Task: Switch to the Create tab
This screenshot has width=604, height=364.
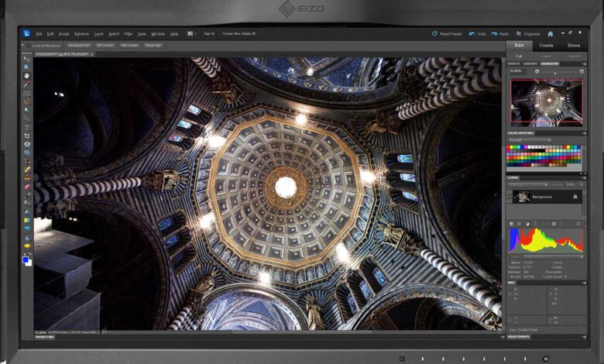Action: point(547,46)
